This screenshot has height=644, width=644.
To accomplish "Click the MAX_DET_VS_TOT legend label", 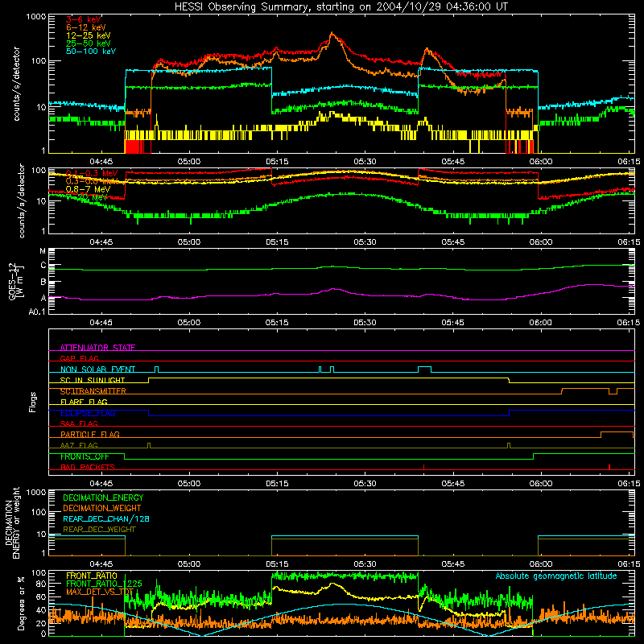I will 100,592.
